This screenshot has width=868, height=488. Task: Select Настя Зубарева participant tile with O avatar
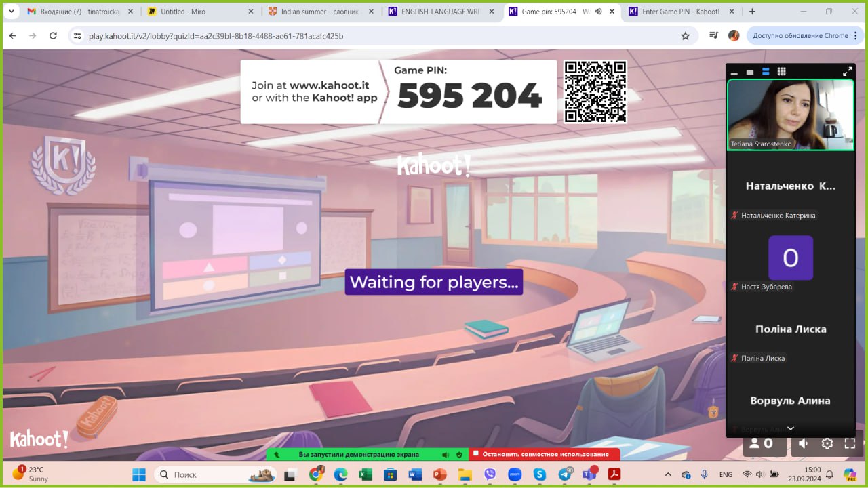[x=791, y=258]
